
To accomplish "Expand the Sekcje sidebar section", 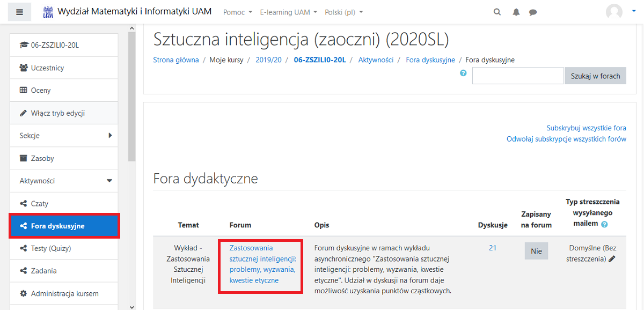I will point(64,135).
